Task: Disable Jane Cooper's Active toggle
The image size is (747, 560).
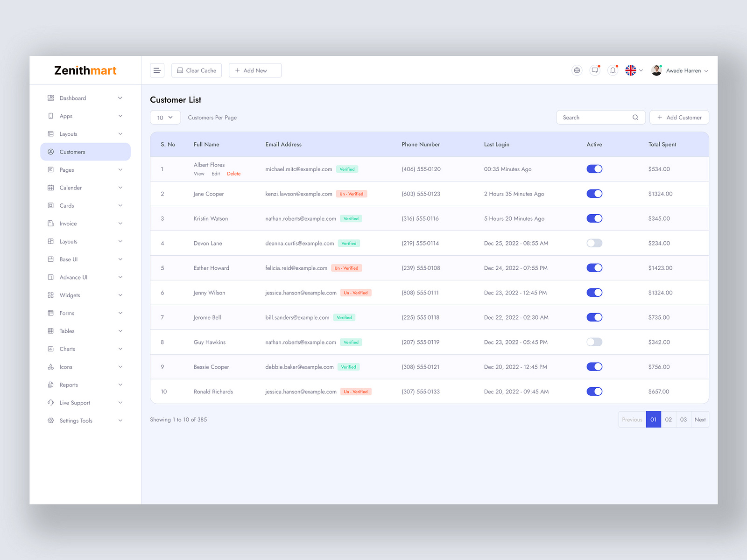Action: pyautogui.click(x=594, y=193)
